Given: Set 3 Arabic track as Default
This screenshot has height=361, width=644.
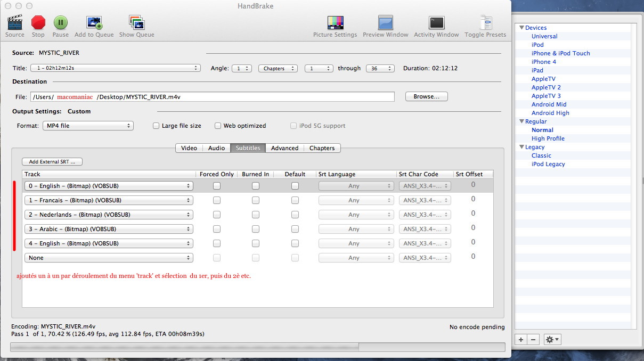Looking at the screenshot, I should 295,229.
